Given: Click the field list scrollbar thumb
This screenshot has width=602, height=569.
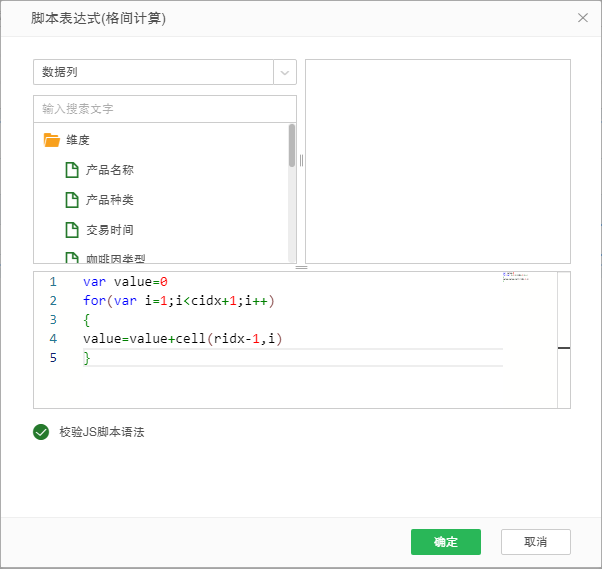Looking at the screenshot, I should pos(292,145).
